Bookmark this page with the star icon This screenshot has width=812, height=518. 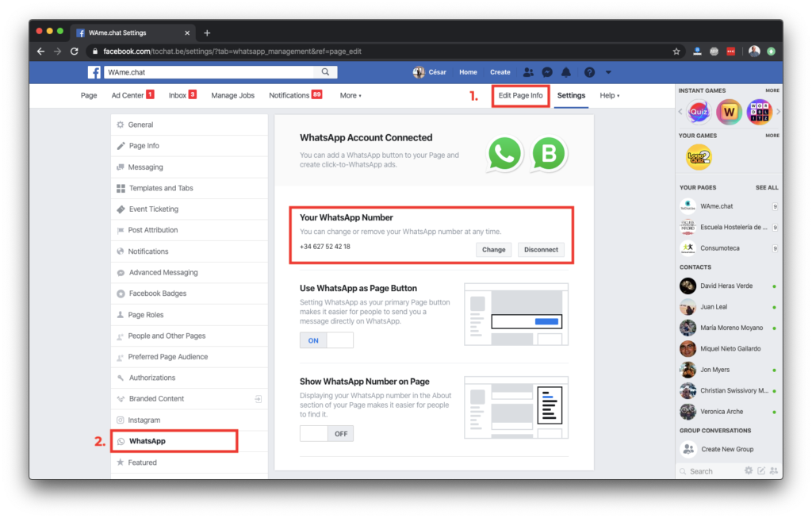coord(676,52)
